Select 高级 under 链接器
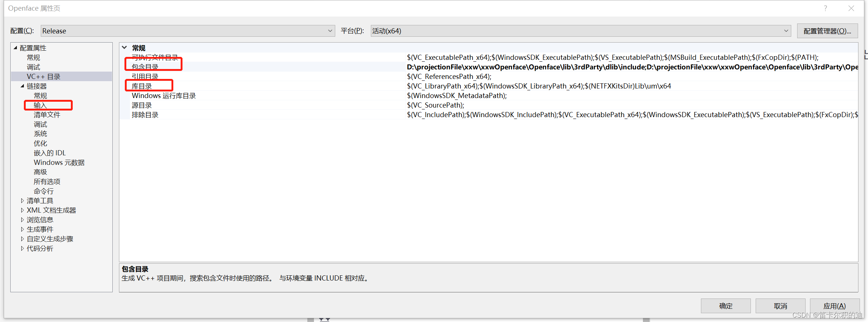 click(x=40, y=172)
